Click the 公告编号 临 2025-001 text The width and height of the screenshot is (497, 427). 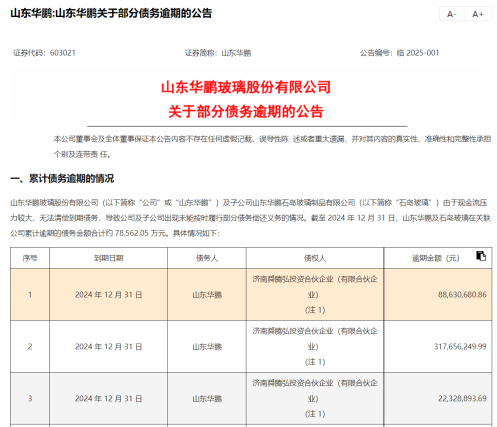(x=399, y=53)
